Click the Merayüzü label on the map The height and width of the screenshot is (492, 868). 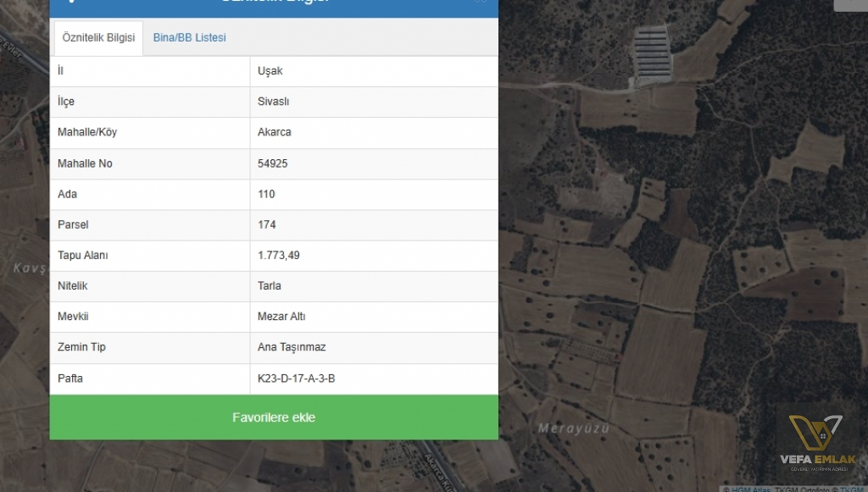[x=574, y=429]
